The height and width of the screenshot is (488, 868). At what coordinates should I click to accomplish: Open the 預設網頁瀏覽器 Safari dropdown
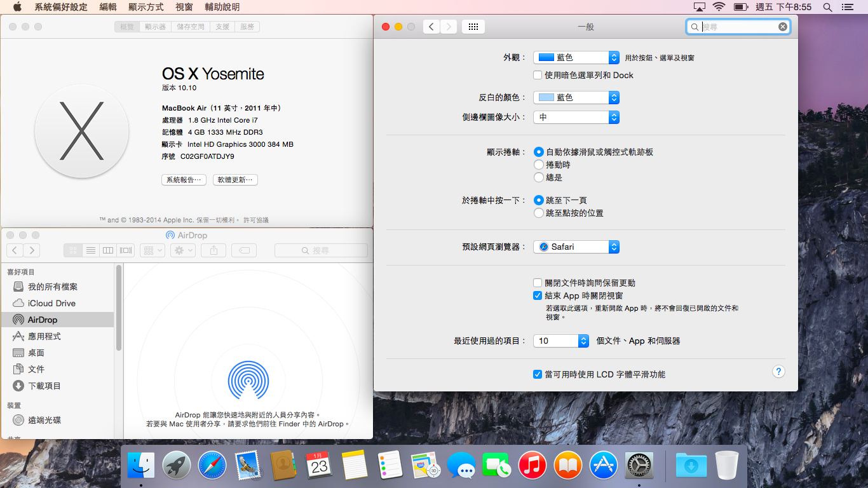pyautogui.click(x=576, y=247)
